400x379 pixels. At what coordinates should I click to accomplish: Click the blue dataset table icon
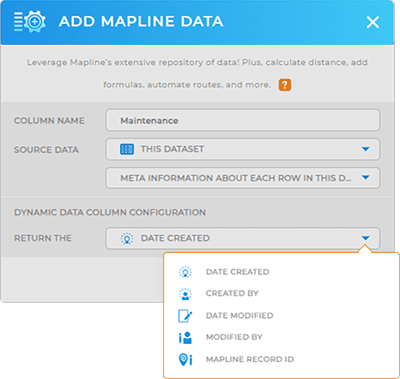(127, 149)
